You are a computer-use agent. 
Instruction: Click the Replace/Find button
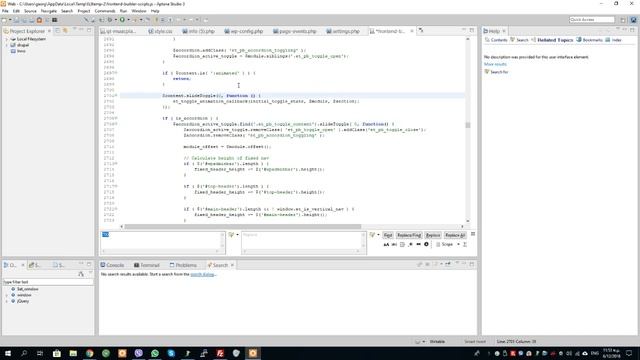click(409, 235)
